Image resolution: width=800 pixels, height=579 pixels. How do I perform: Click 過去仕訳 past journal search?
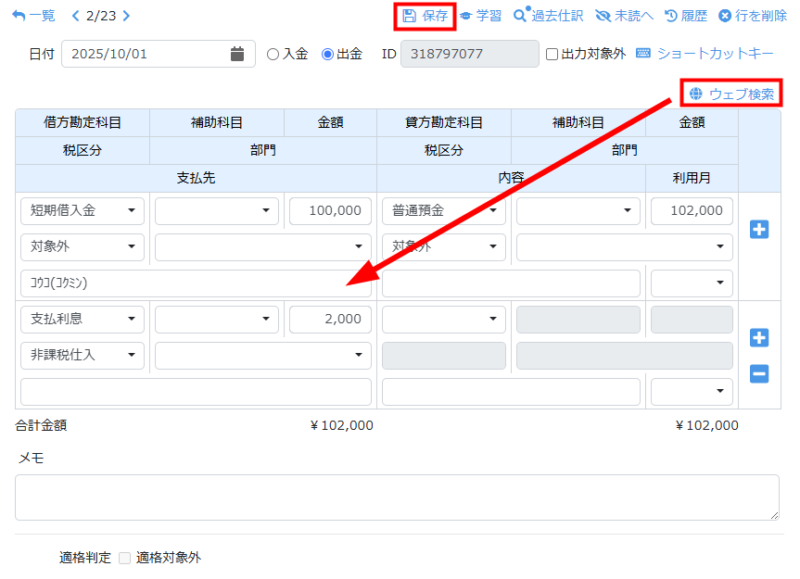[x=548, y=16]
